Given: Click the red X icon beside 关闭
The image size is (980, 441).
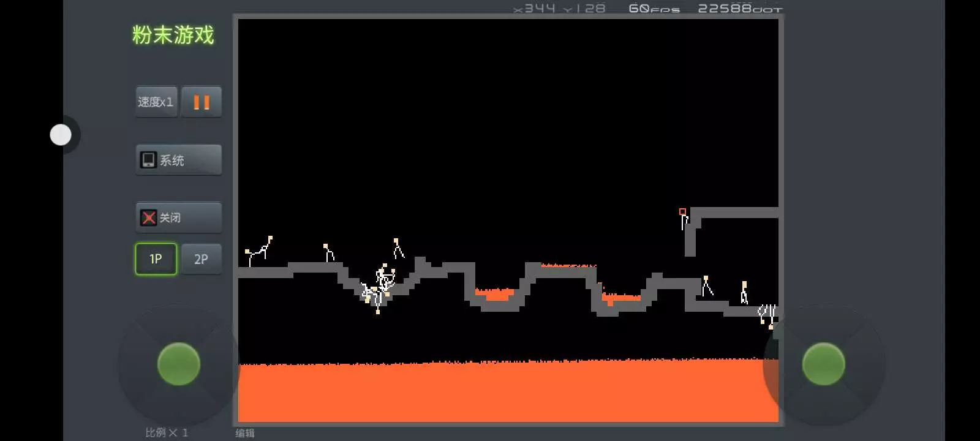Looking at the screenshot, I should pyautogui.click(x=148, y=217).
